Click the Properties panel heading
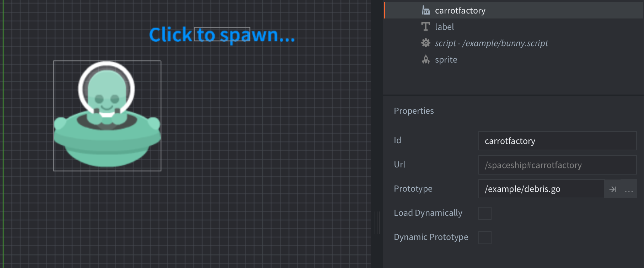 point(414,111)
